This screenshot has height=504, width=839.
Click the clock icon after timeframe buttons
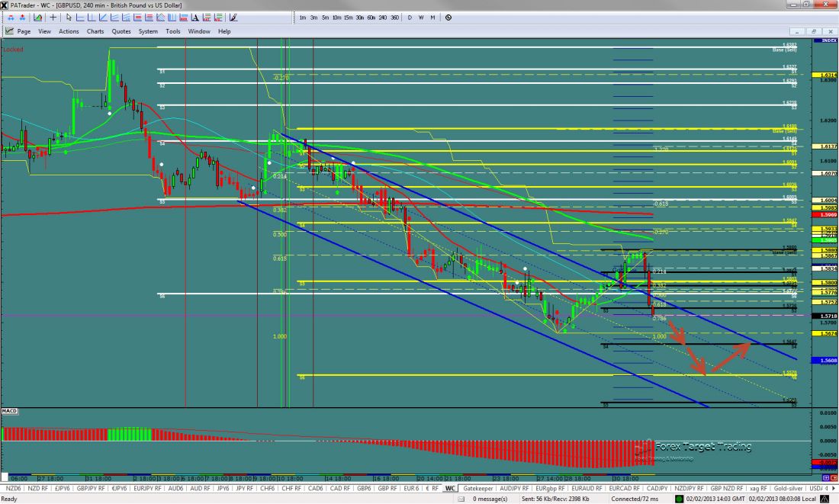tap(448, 17)
